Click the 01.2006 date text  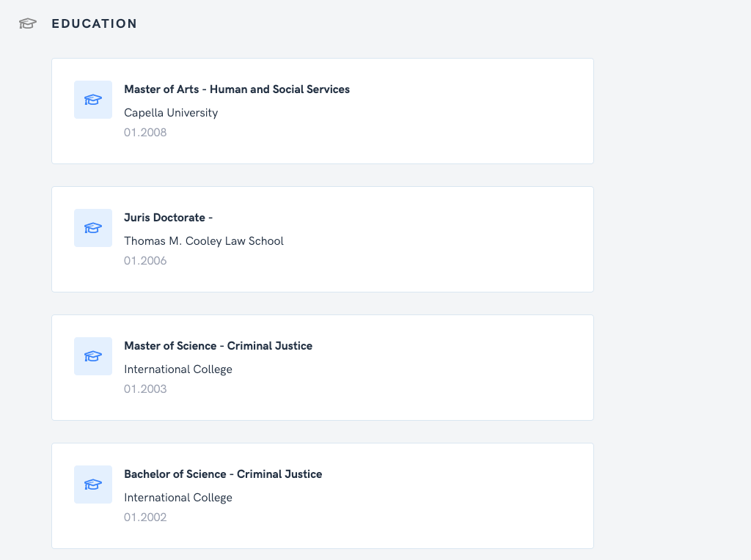click(145, 261)
